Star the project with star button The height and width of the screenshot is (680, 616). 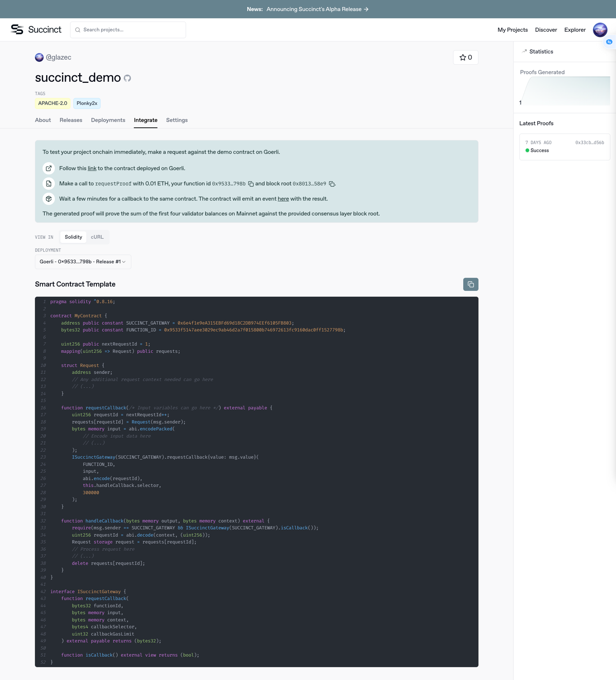coord(465,57)
